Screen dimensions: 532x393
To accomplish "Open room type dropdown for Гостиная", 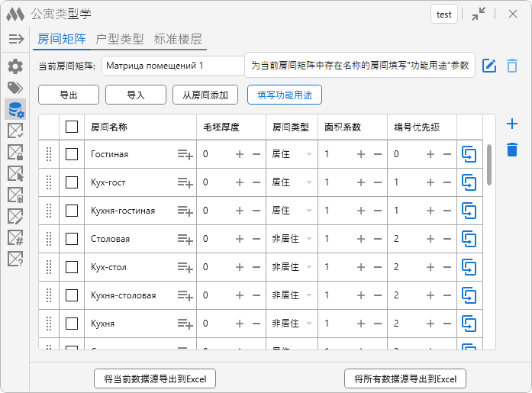I will pyautogui.click(x=308, y=154).
